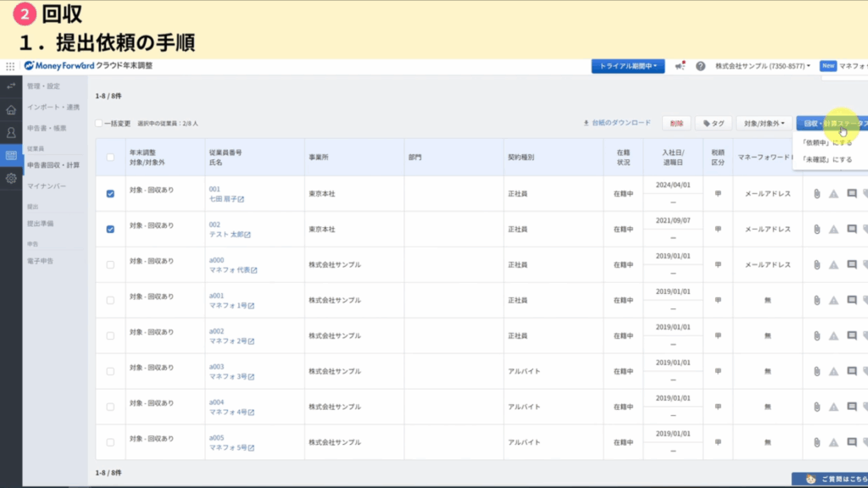Uncheck the checkbox for employee 001
This screenshot has height=488, width=868.
(x=110, y=194)
